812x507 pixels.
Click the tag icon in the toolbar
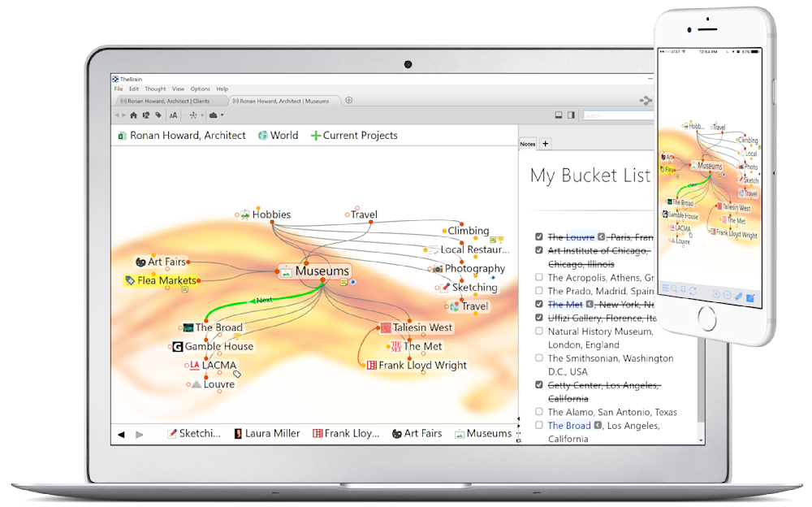tap(158, 115)
